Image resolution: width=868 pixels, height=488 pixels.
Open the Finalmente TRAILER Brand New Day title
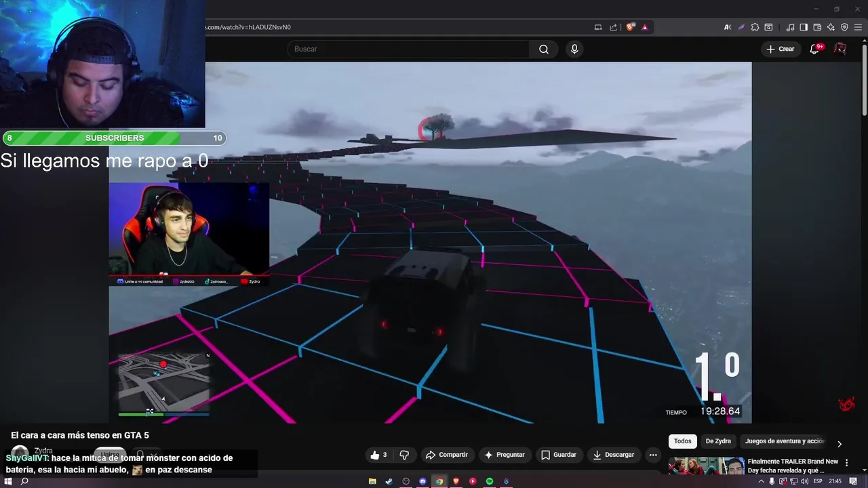793,466
